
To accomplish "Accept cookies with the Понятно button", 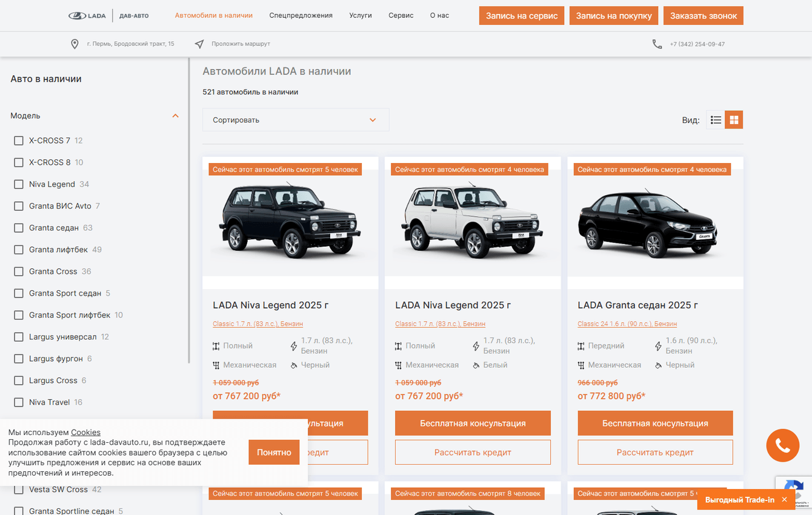I will coord(274,453).
